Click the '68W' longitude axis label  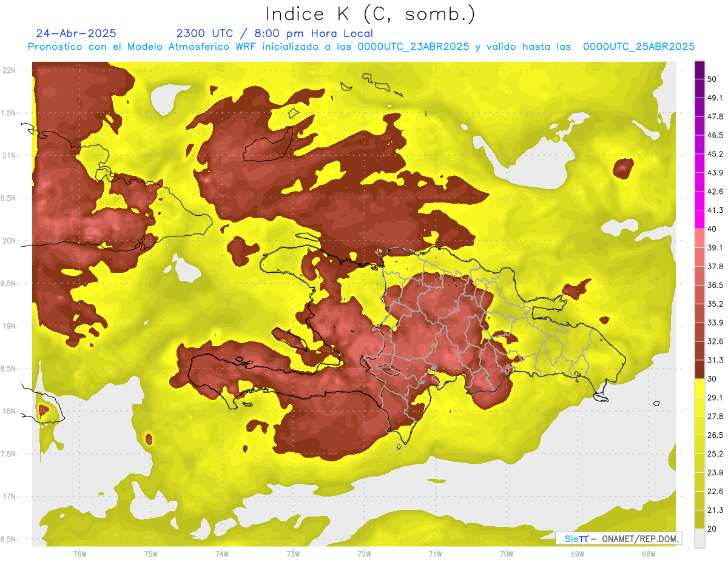648,554
